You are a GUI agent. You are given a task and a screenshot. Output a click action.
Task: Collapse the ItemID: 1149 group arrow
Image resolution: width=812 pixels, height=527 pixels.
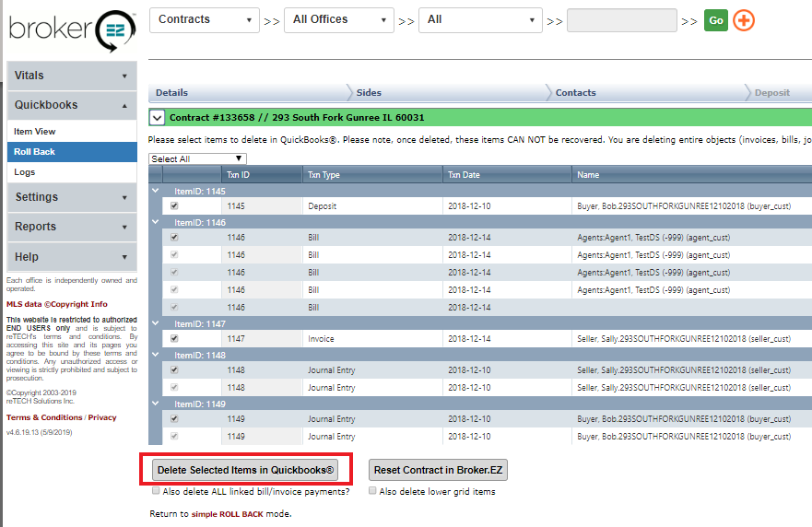click(155, 403)
